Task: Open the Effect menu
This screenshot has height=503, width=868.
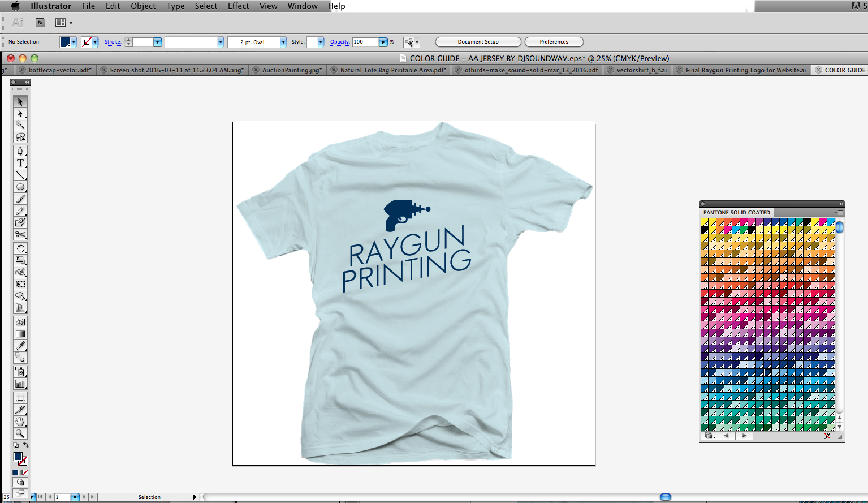Action: click(238, 6)
